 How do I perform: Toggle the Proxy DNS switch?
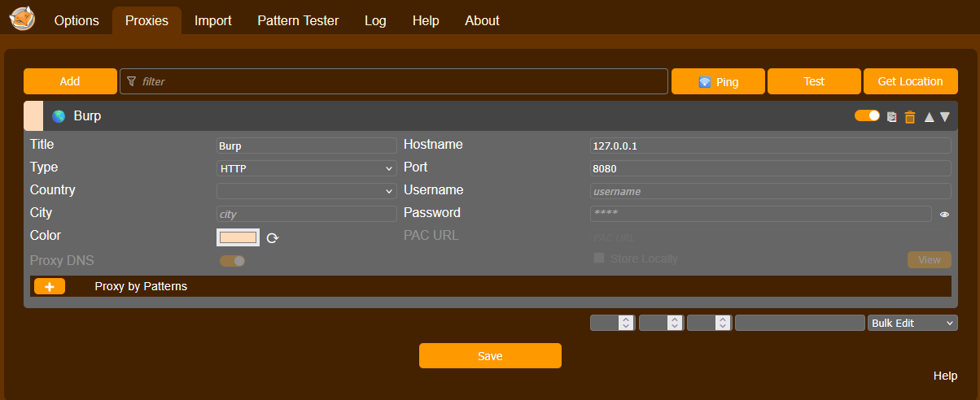point(232,261)
